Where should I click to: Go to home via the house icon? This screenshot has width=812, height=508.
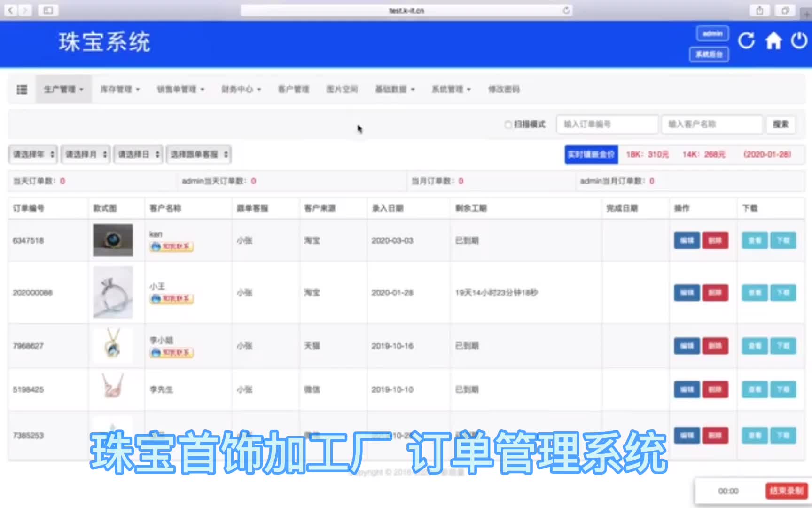pyautogui.click(x=773, y=41)
